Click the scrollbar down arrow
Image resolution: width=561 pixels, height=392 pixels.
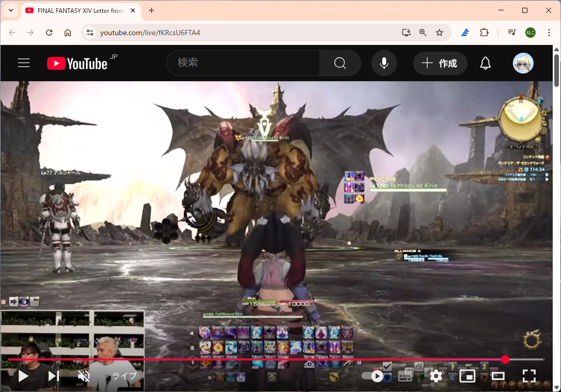coord(556,388)
